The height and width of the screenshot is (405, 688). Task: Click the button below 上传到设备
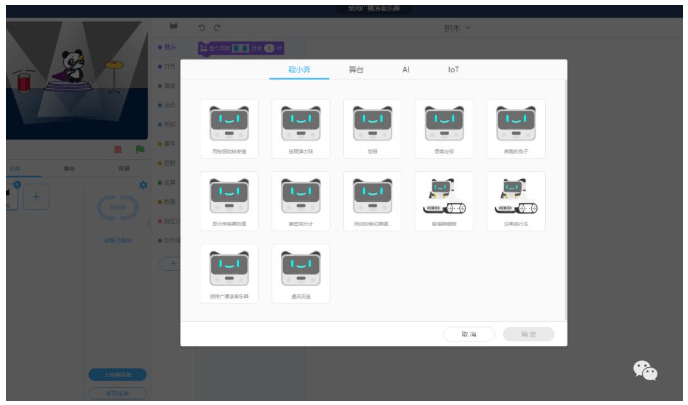coord(118,393)
